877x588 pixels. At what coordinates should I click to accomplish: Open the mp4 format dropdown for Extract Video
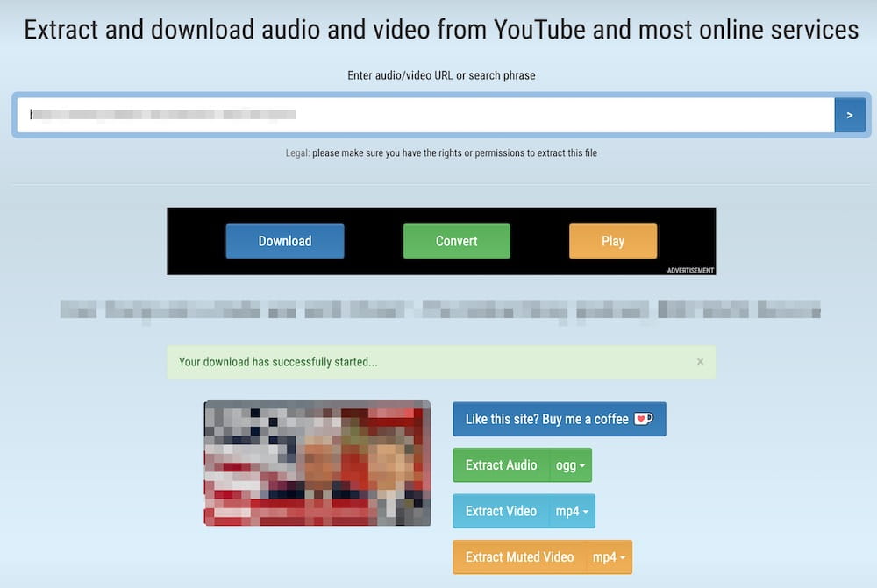(x=572, y=511)
